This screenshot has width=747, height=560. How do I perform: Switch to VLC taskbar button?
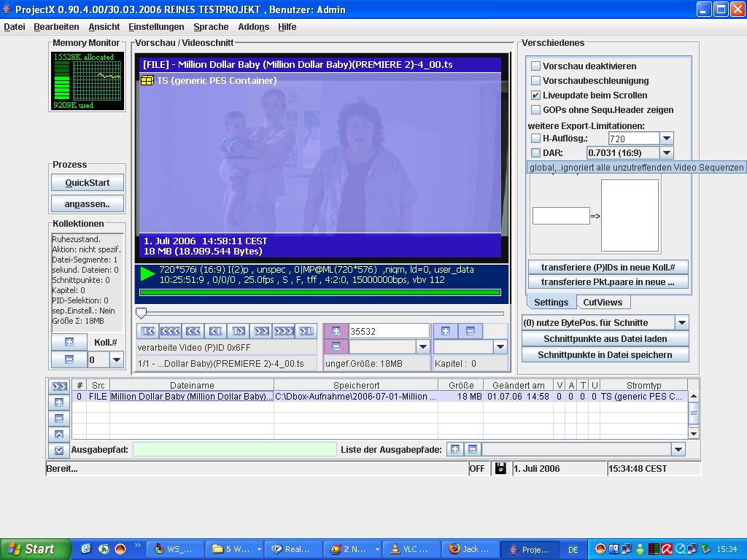point(410,549)
